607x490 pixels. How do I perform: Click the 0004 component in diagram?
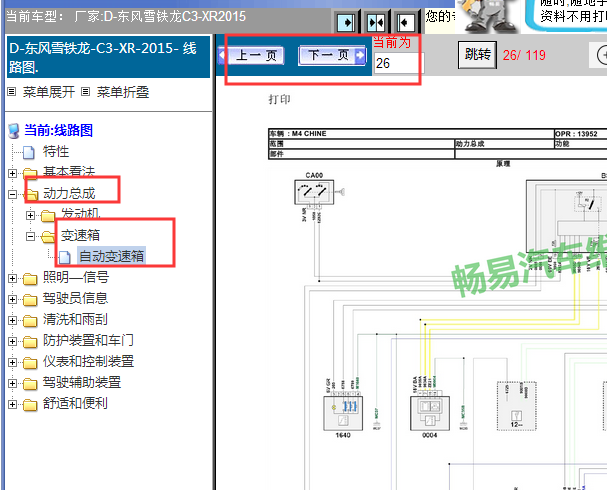(x=430, y=413)
